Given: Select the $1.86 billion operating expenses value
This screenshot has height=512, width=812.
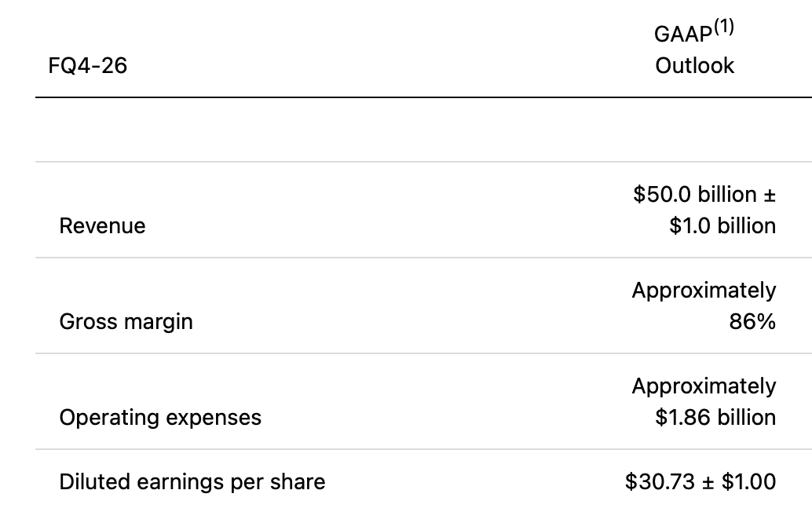Looking at the screenshot, I should click(715, 417).
